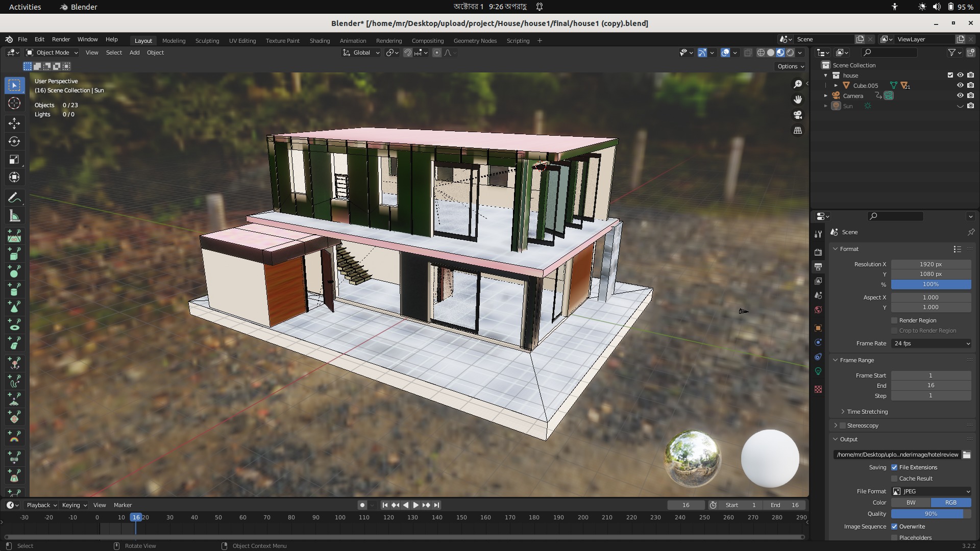Open the File menu

pos(22,39)
